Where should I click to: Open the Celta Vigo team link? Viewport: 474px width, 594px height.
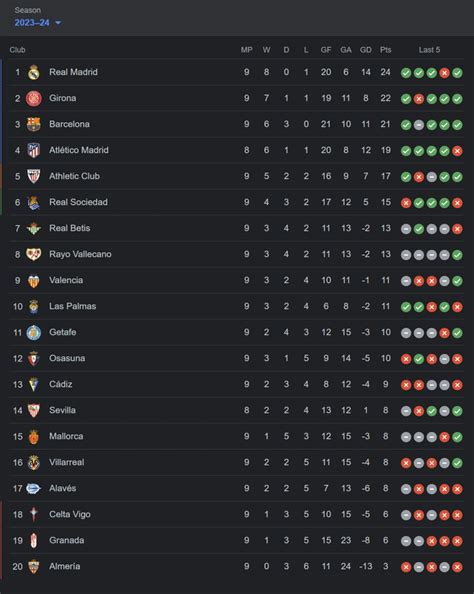(x=70, y=514)
